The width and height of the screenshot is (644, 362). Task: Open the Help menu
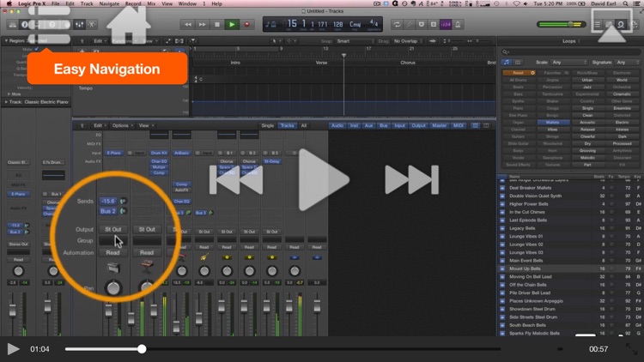217,3
